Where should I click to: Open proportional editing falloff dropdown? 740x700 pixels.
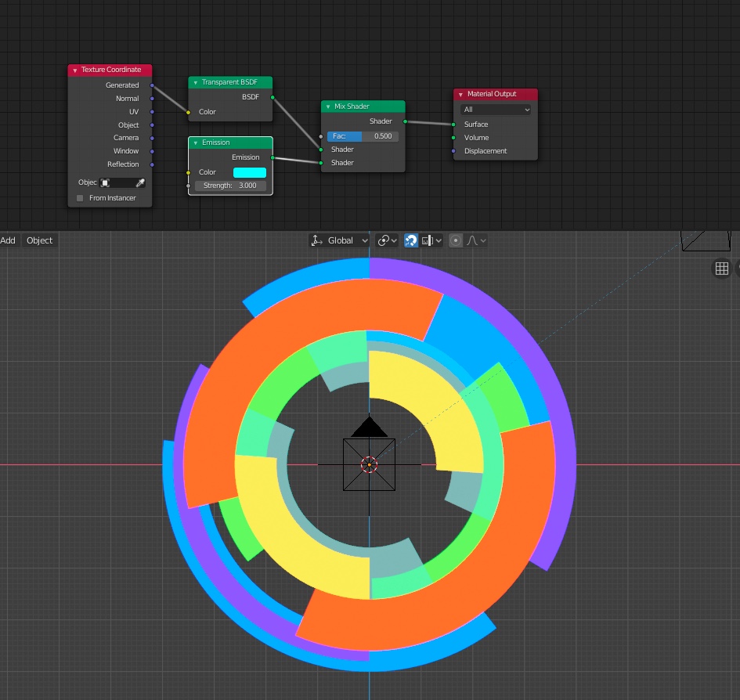[x=476, y=240]
